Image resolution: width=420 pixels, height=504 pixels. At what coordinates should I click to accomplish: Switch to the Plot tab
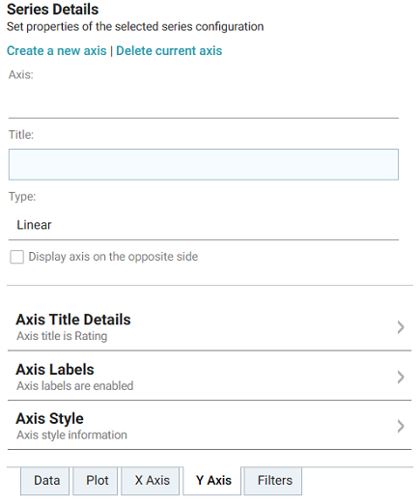point(96,481)
